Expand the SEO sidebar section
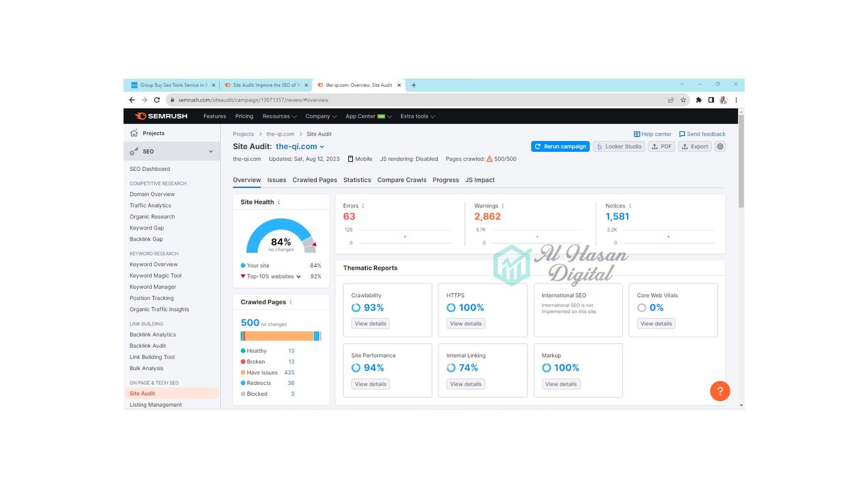The width and height of the screenshot is (868, 488). [x=172, y=151]
